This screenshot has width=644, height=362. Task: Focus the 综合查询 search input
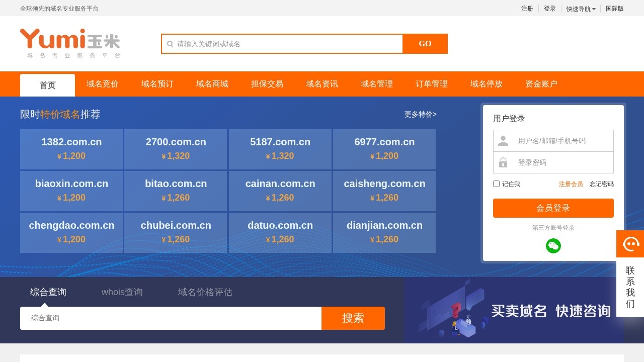pos(171,318)
